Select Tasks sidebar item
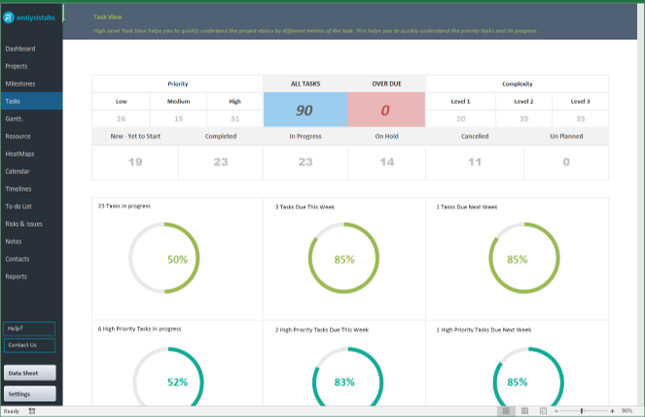Screen dimensions: 645x417 tap(31, 101)
